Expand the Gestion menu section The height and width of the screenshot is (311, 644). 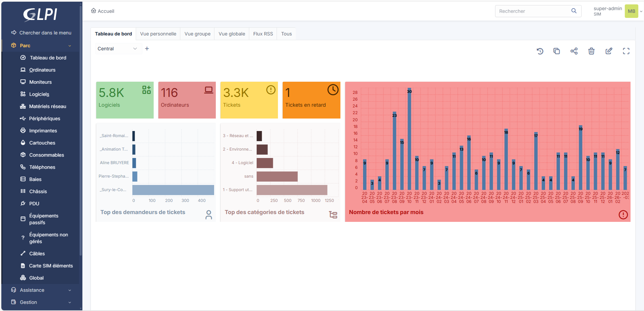[x=41, y=302]
